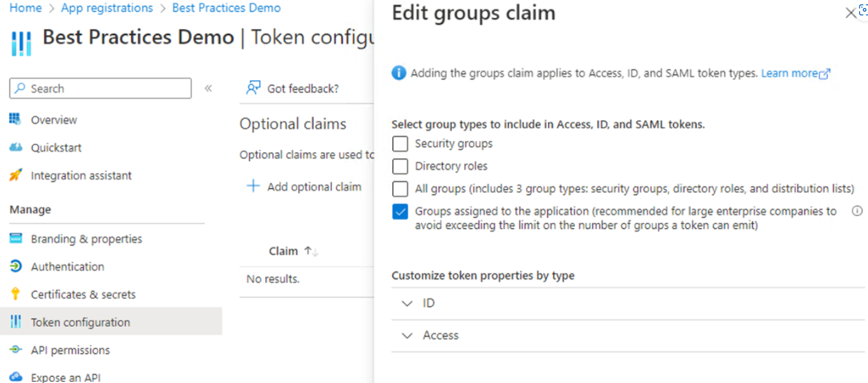Click the Add optional claim button
Viewport: 868px width, 383px height.
pyautogui.click(x=305, y=187)
